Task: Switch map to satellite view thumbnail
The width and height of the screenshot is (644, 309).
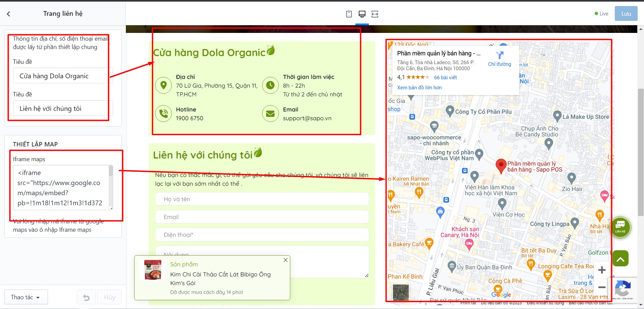Action: [401, 292]
